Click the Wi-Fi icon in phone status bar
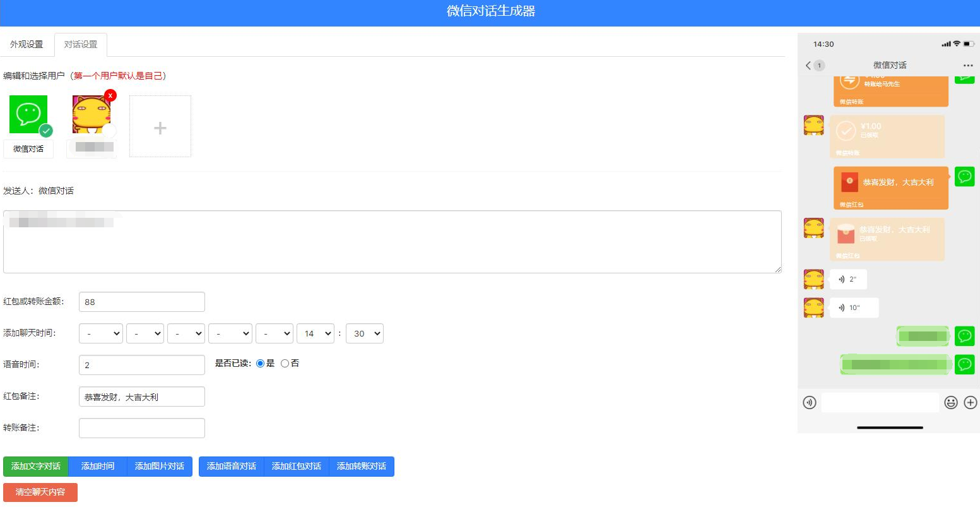Image resolution: width=980 pixels, height=507 pixels. pyautogui.click(x=957, y=44)
